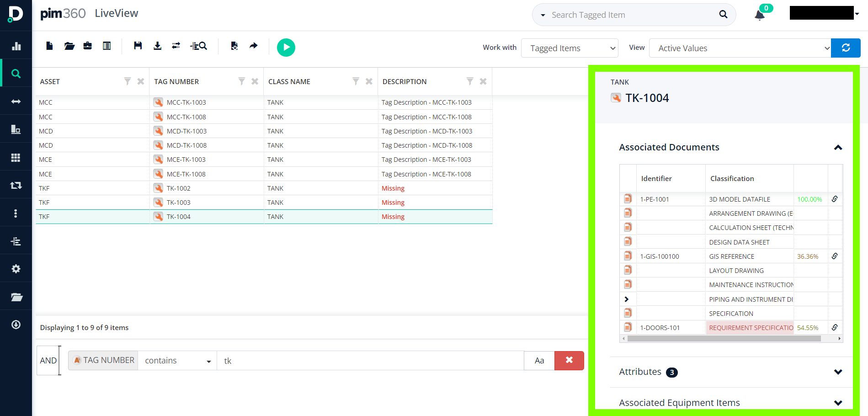Screen dimensions: 868x416
Task: Click the download arrow toolbar icon
Action: 157,46
